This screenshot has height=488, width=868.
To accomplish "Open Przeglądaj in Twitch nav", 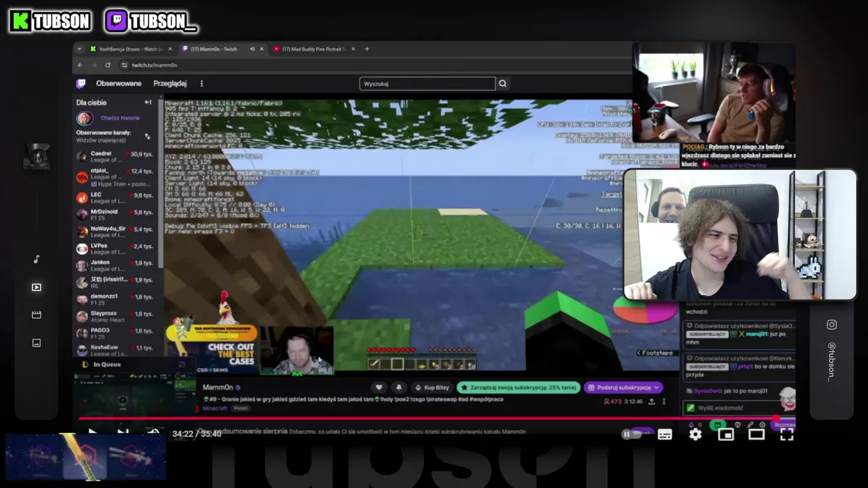I will point(170,83).
